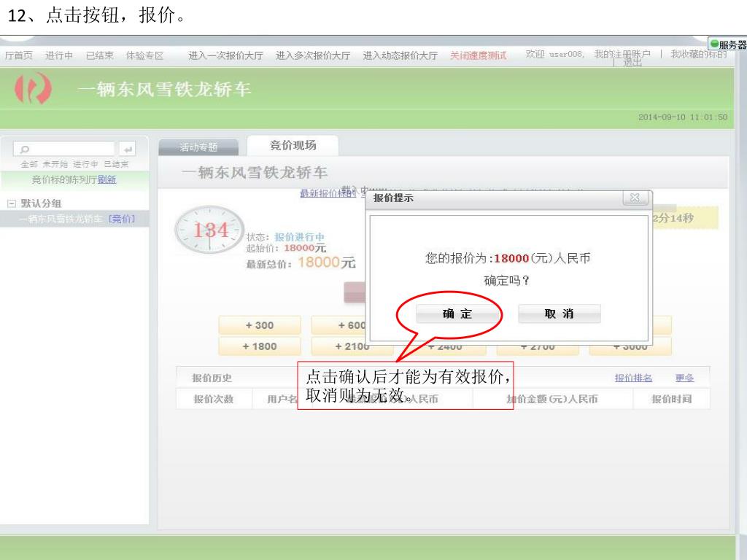
Task: Filter sidebar list by 未开始
Action: pyautogui.click(x=55, y=164)
